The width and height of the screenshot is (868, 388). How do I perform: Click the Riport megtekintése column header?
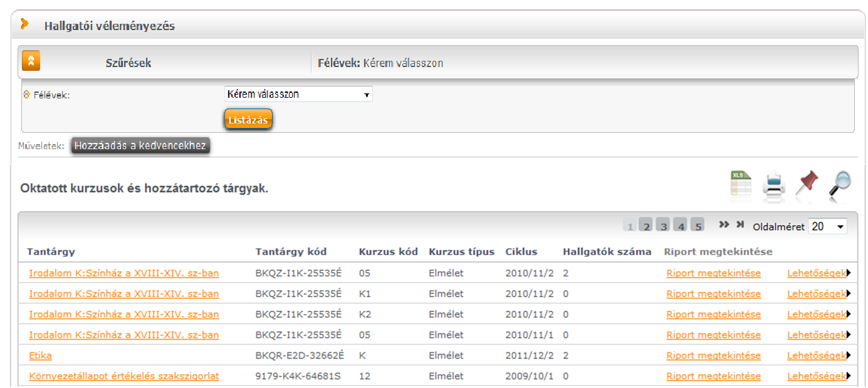[718, 252]
